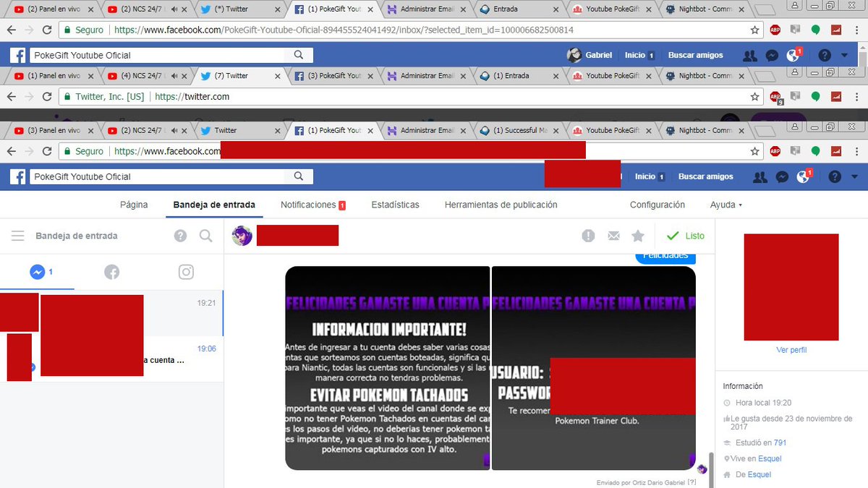868x488 pixels.
Task: Select the Facebook comments inbox tab
Action: tap(111, 272)
